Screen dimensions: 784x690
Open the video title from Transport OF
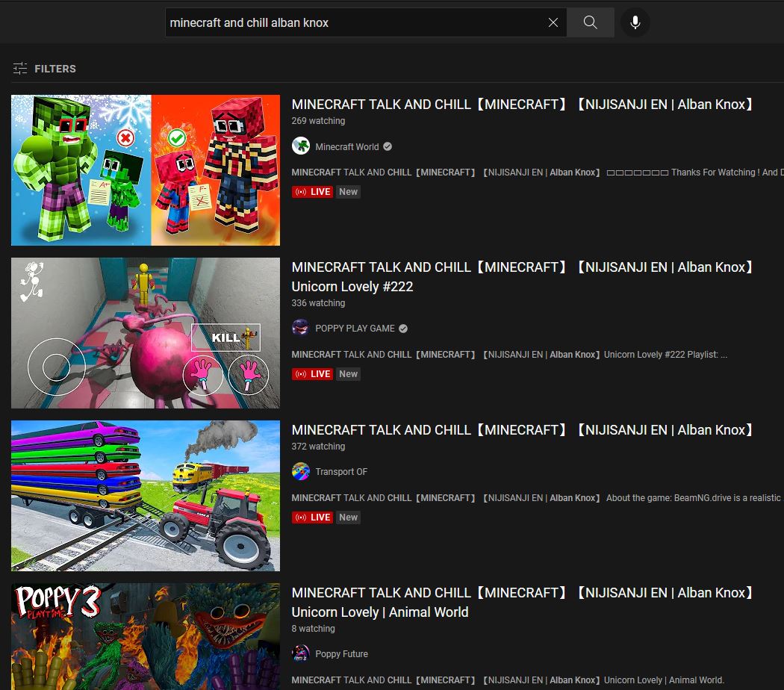(522, 429)
